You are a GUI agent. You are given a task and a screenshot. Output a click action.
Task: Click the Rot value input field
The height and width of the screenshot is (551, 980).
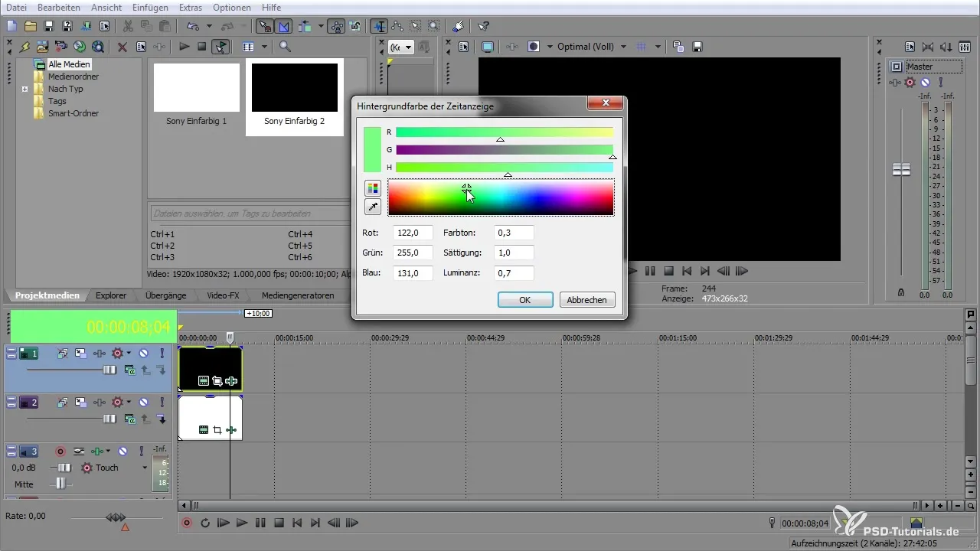(x=413, y=232)
